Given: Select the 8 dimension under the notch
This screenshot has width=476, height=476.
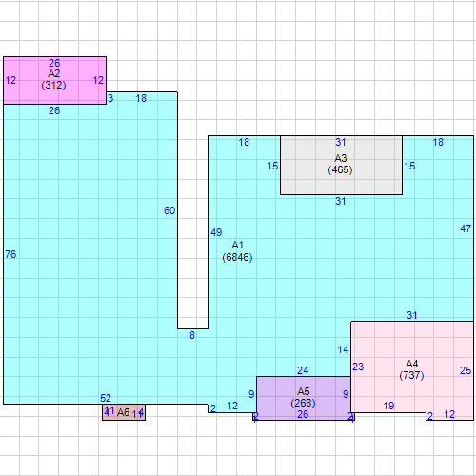Looking at the screenshot, I should [x=192, y=335].
